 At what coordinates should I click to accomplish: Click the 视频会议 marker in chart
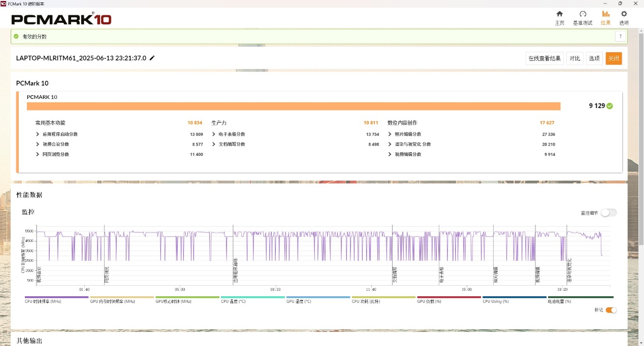[39, 274]
